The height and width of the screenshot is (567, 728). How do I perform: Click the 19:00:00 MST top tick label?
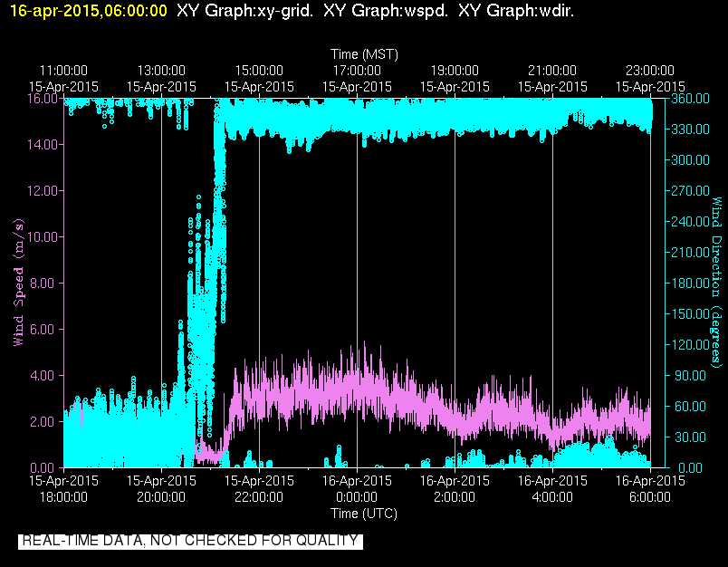455,71
